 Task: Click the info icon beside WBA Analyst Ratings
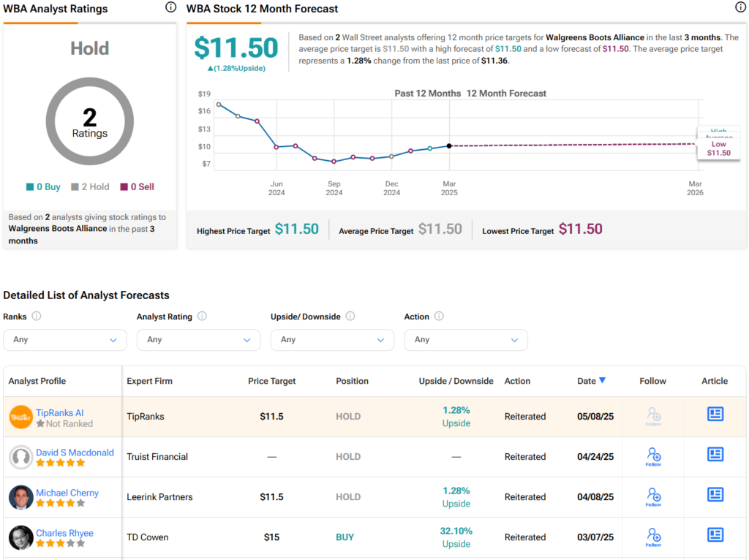(170, 7)
